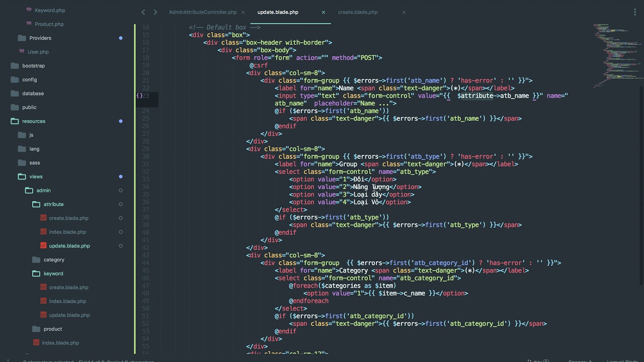Select the update.blade.php editor tab
644x362 pixels.
[278, 12]
